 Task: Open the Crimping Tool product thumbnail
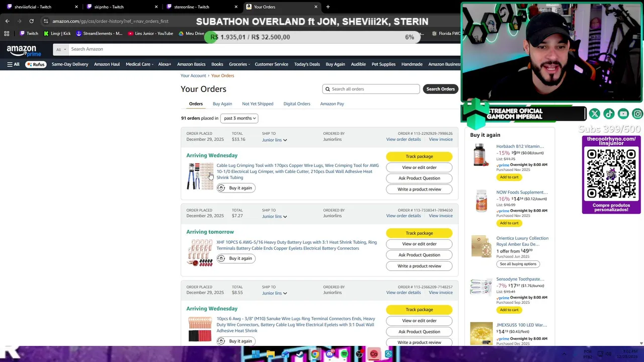[200, 176]
